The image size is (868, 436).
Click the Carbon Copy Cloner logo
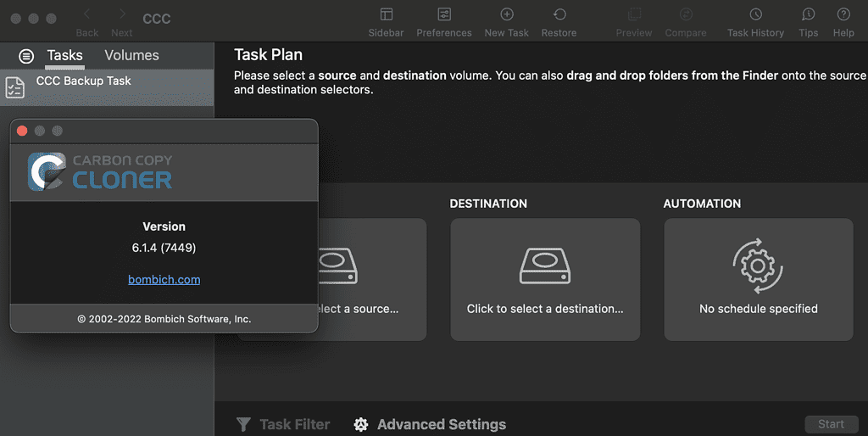tap(100, 171)
